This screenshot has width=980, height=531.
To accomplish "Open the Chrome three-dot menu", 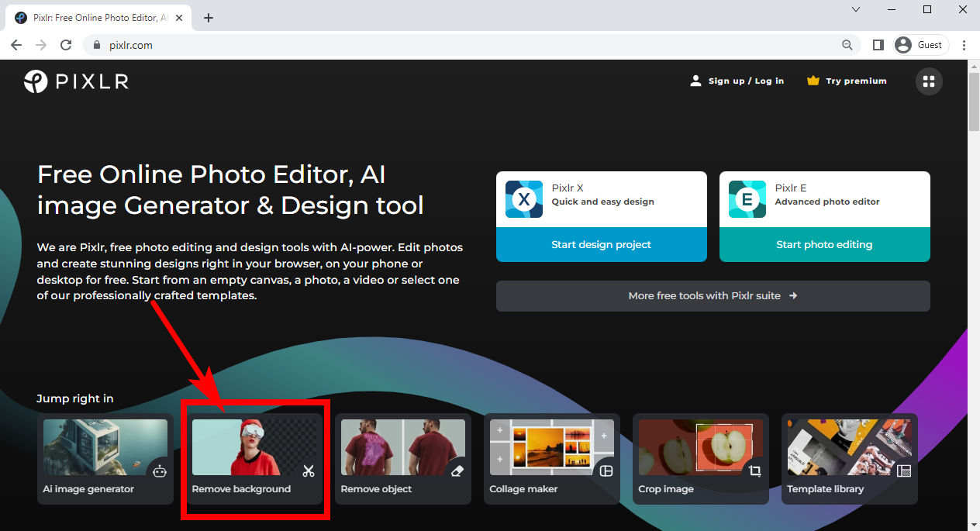I will pyautogui.click(x=964, y=45).
